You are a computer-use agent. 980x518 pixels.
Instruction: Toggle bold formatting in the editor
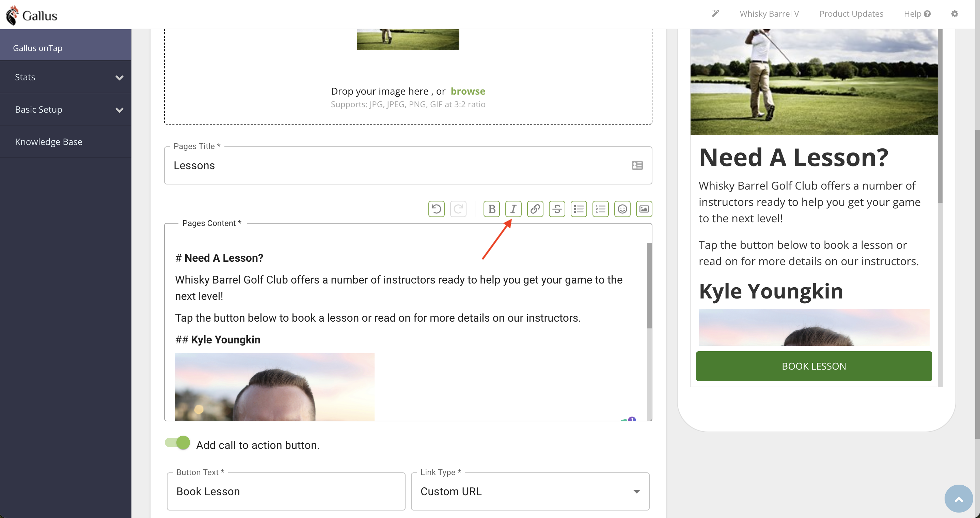(x=491, y=209)
